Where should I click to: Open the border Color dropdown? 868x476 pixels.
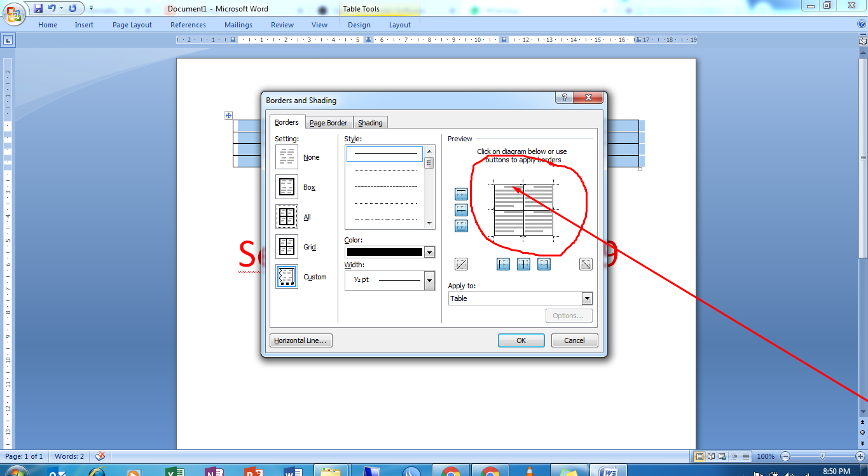click(x=430, y=252)
